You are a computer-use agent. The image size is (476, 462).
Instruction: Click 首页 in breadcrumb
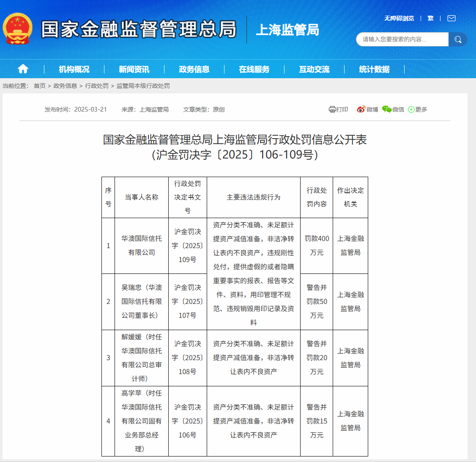[39, 86]
